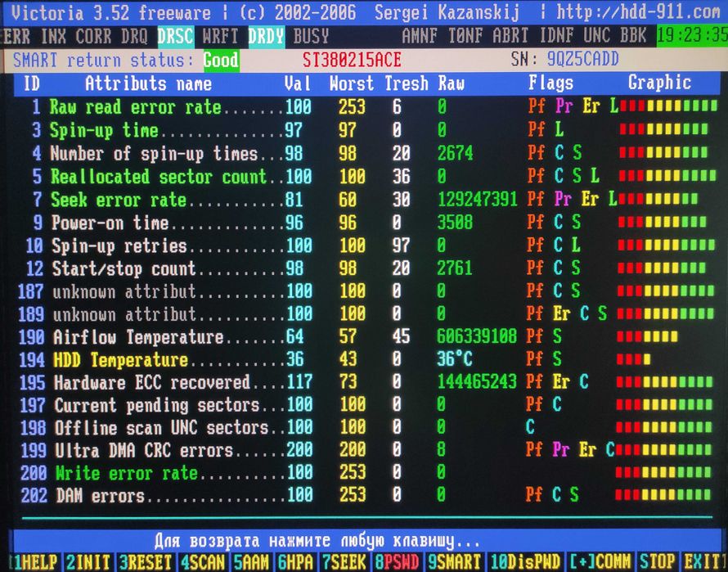Click the 2INIT function key
This screenshot has width=728, height=572.
point(88,562)
